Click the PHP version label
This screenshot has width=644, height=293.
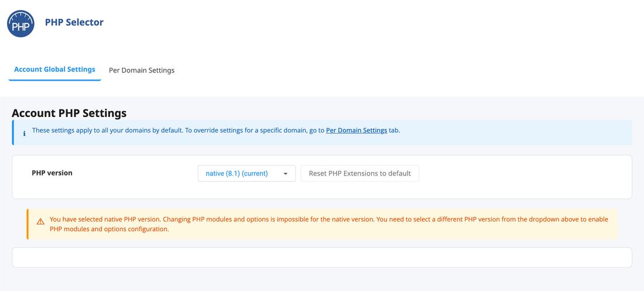[x=52, y=173]
